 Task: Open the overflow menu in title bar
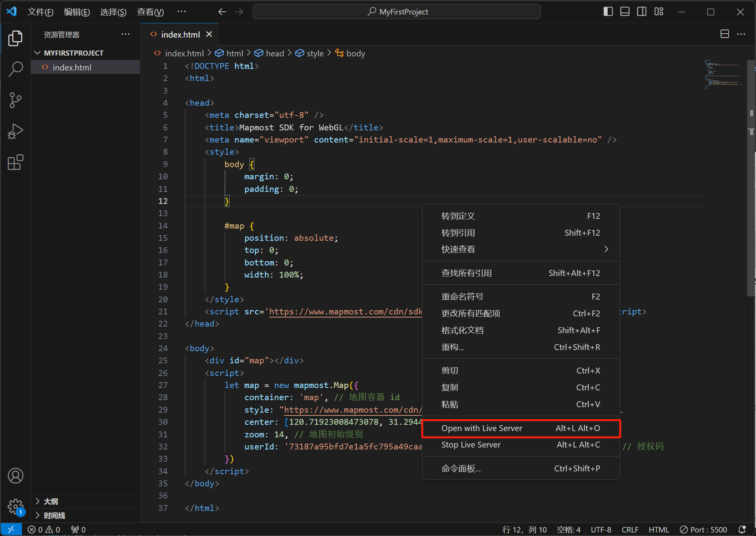coord(182,11)
